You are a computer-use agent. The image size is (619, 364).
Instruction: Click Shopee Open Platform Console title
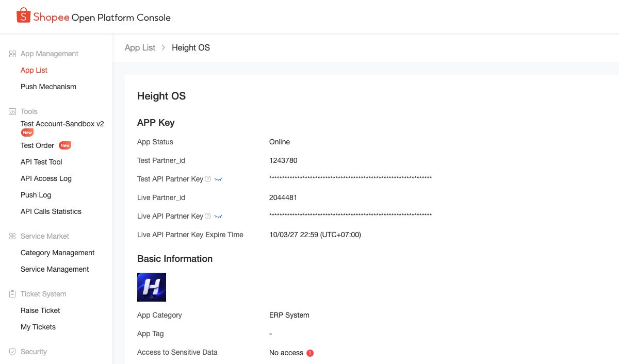tap(102, 17)
